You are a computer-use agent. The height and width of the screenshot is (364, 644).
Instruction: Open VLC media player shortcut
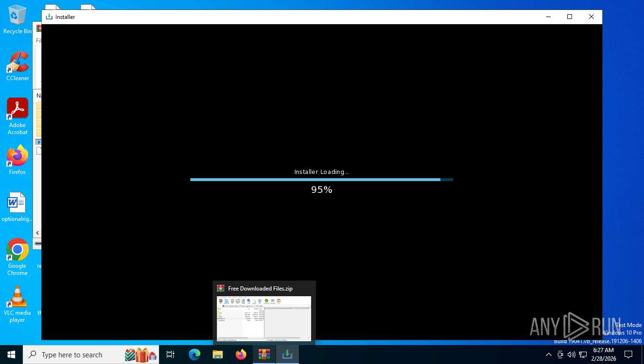[18, 304]
